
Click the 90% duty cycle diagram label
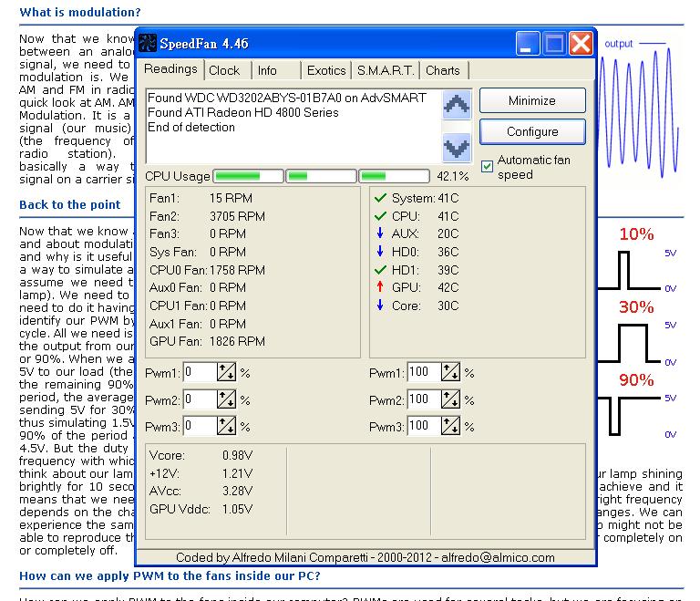[636, 379]
